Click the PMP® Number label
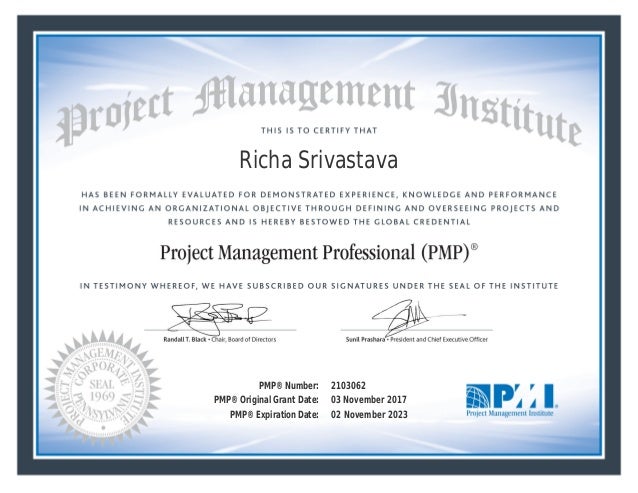The height and width of the screenshot is (493, 638). coord(289,385)
